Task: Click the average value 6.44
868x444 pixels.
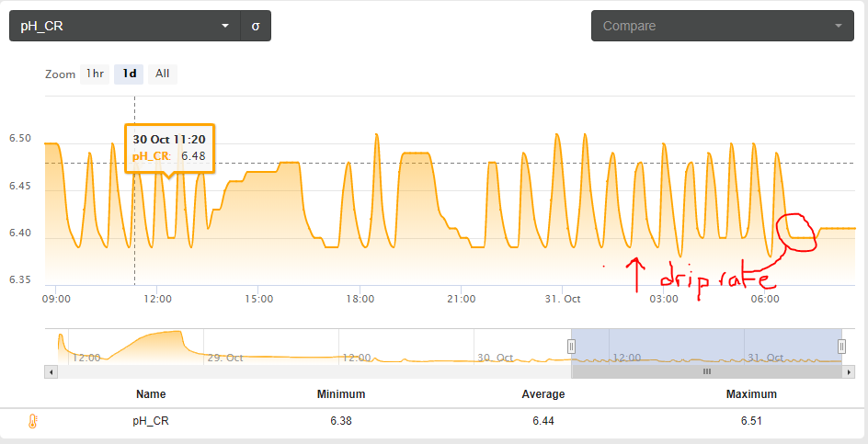Action: (543, 421)
